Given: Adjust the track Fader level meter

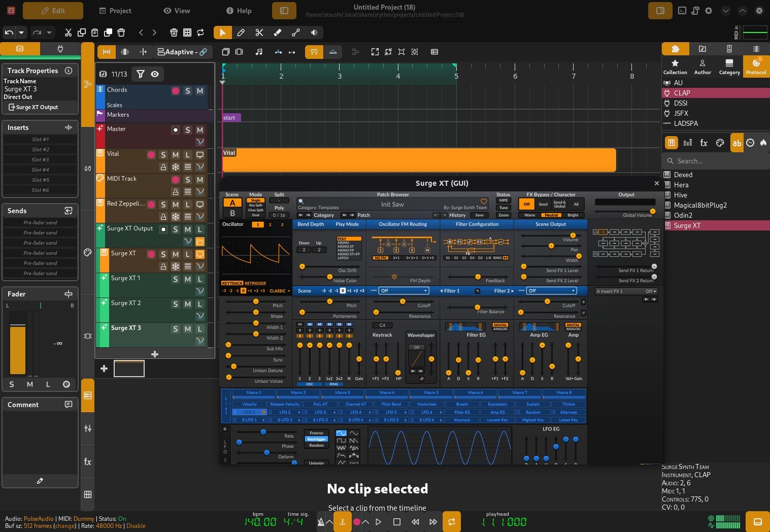Looking at the screenshot, I should coord(18,343).
